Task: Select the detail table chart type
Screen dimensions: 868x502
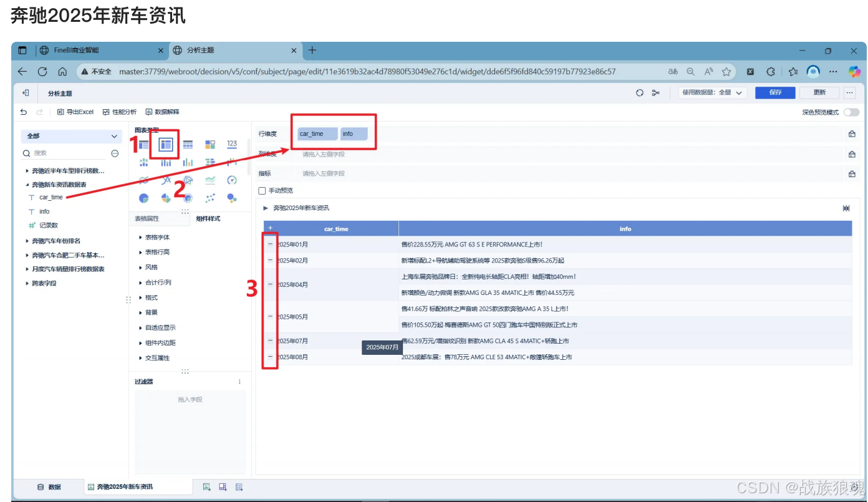Action: 188,145
